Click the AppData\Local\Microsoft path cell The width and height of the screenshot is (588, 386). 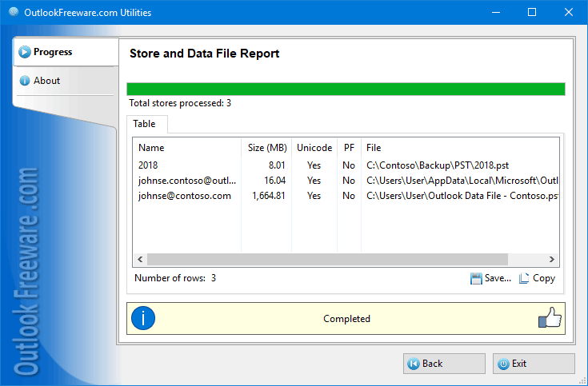pyautogui.click(x=462, y=181)
